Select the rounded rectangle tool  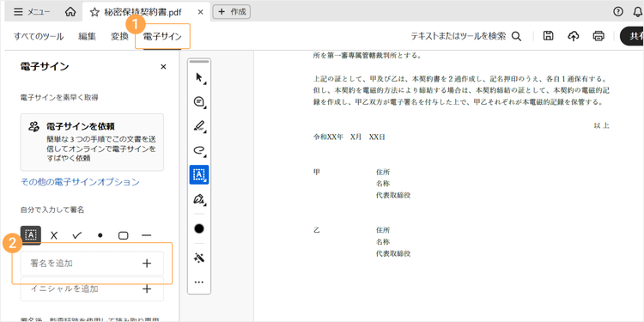123,235
